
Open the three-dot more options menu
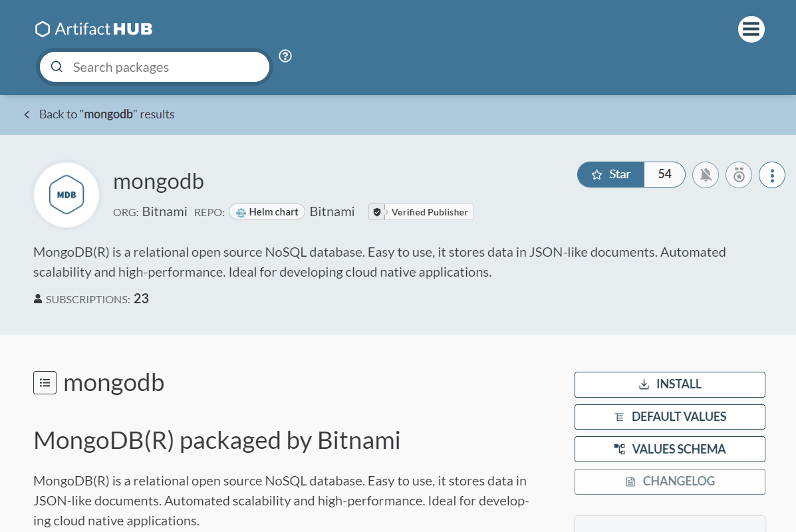(x=771, y=175)
